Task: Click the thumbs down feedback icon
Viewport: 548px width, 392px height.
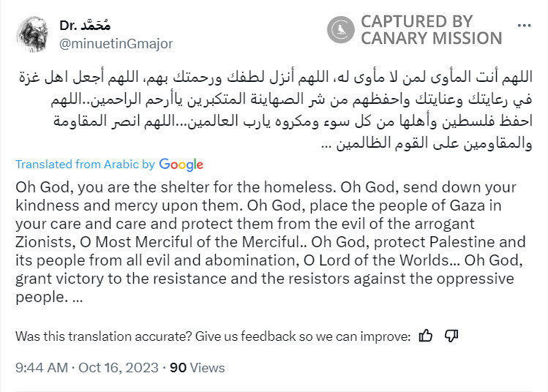Action: click(451, 336)
